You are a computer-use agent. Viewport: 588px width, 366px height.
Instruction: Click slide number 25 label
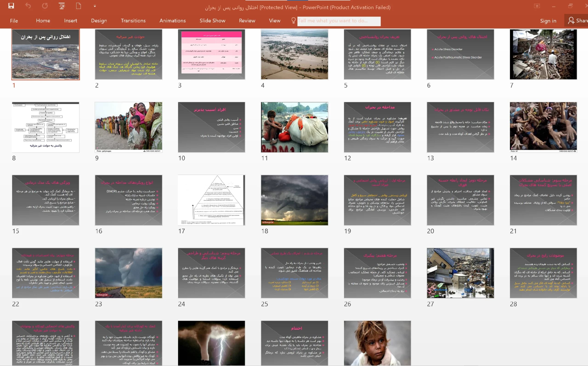(x=264, y=304)
